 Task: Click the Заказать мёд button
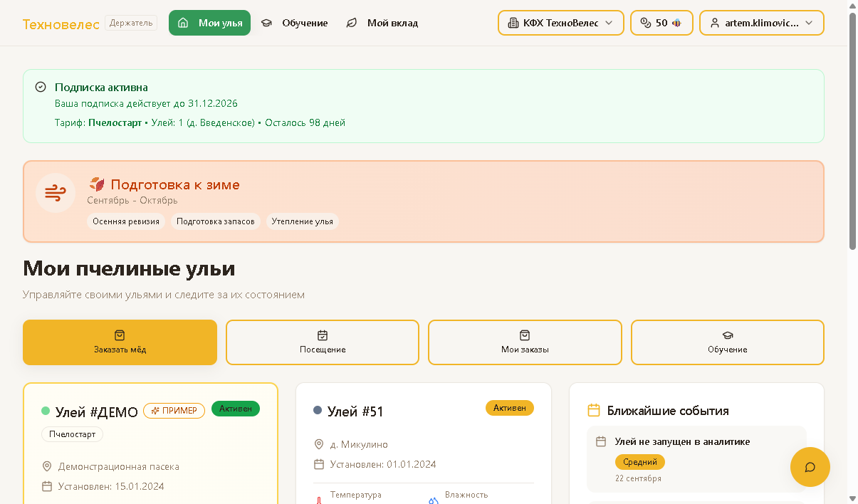[120, 342]
